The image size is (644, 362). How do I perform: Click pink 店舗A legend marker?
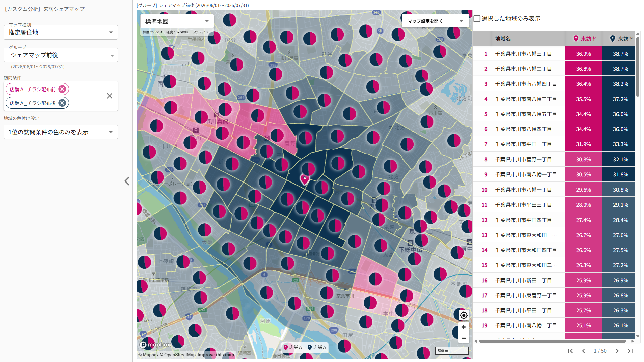286,348
